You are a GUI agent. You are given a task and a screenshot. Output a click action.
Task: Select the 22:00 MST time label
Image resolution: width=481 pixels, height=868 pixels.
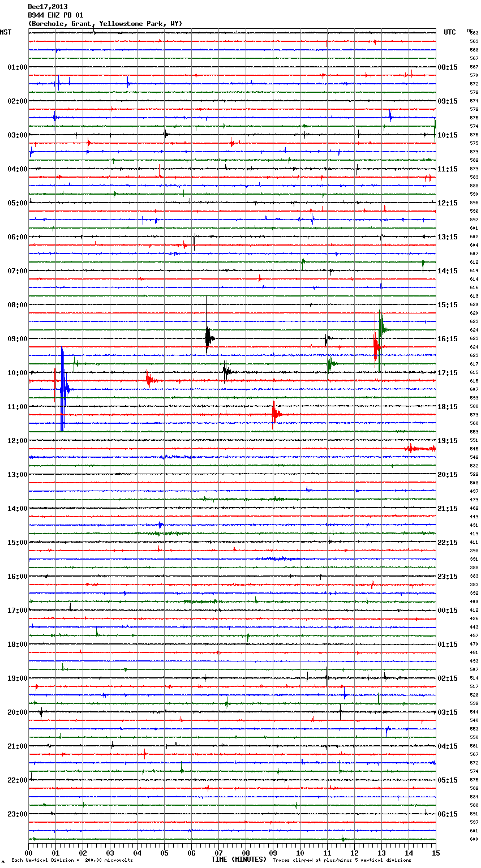18,780
